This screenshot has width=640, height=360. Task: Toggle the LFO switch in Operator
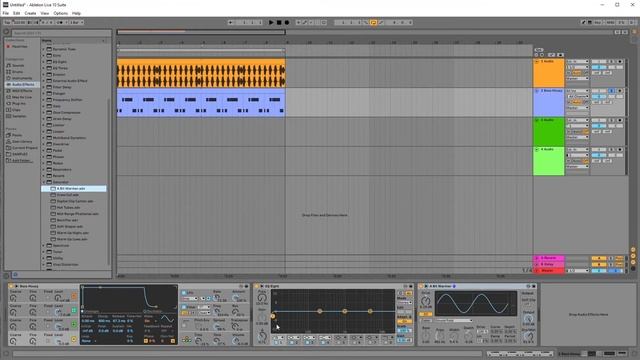point(184,293)
